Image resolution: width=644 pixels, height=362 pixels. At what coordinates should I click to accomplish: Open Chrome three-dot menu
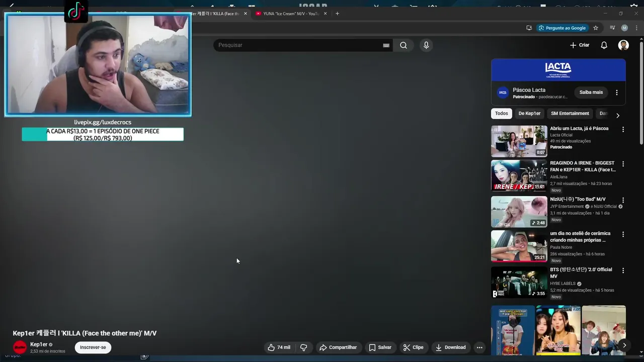tap(636, 28)
